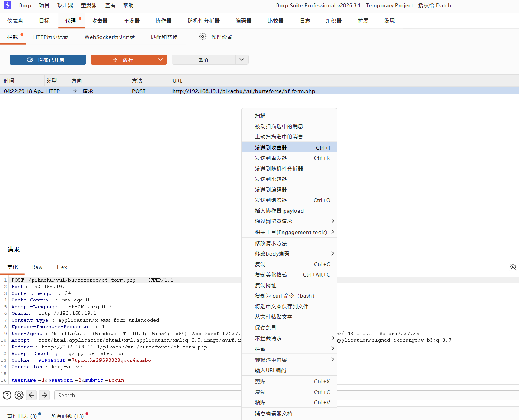This screenshot has width=519, height=420.
Task: Expand 修改body编码 submenu
Action: [x=289, y=254]
